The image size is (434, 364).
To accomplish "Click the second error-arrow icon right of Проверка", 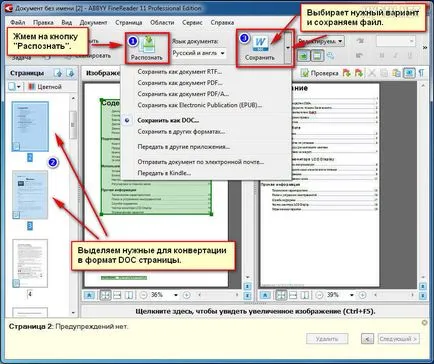I will pos(359,73).
